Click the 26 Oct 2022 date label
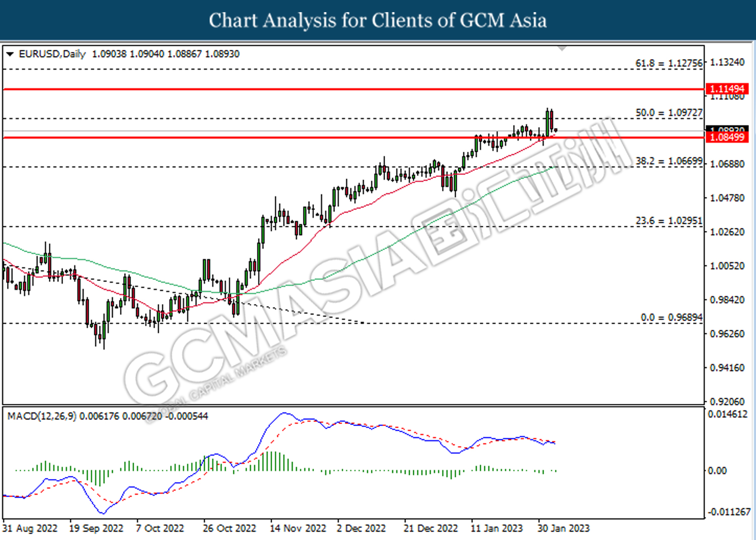Image resolution: width=756 pixels, height=540 pixels. [230, 528]
